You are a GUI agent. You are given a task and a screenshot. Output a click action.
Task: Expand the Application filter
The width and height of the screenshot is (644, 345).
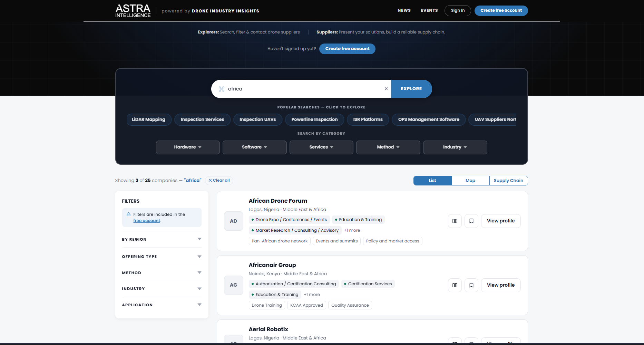[162, 305]
